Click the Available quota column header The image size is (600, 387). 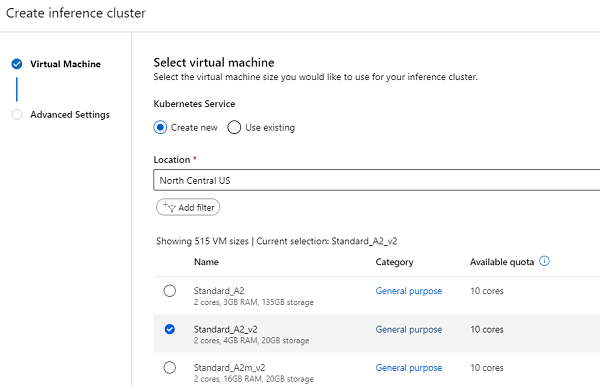502,262
